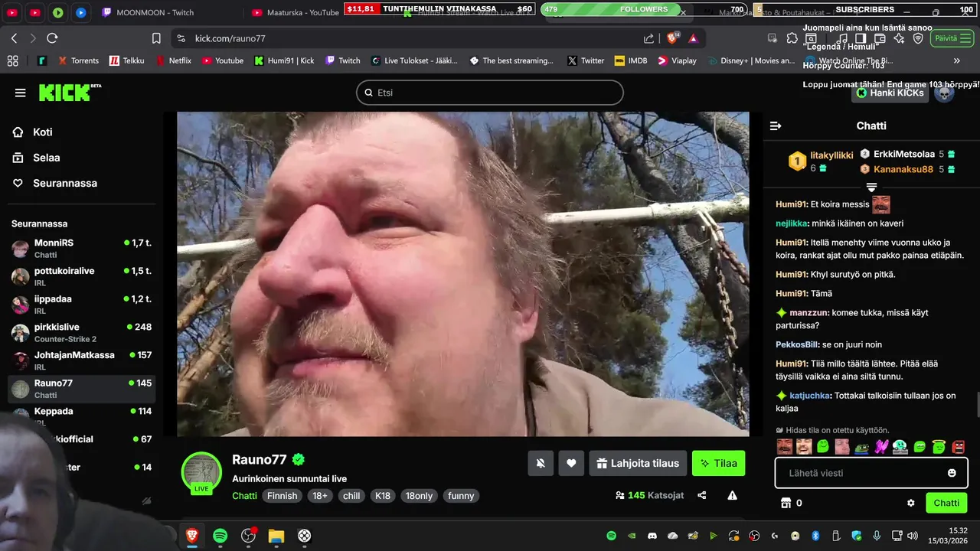Open Discord icon in system tray
Screen dimensions: 980x551
pos(652,536)
